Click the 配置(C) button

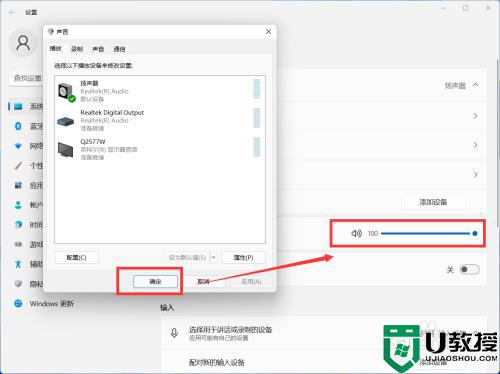point(77,257)
